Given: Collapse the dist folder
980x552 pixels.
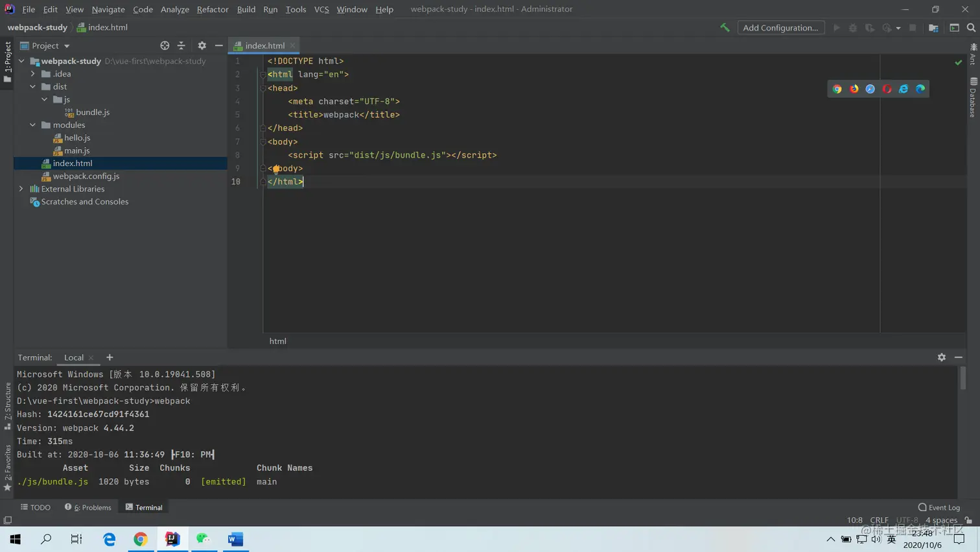Looking at the screenshot, I should pyautogui.click(x=33, y=86).
